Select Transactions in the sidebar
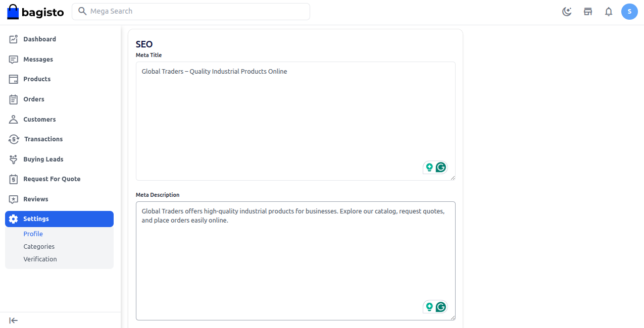Image resolution: width=644 pixels, height=328 pixels. (x=43, y=139)
